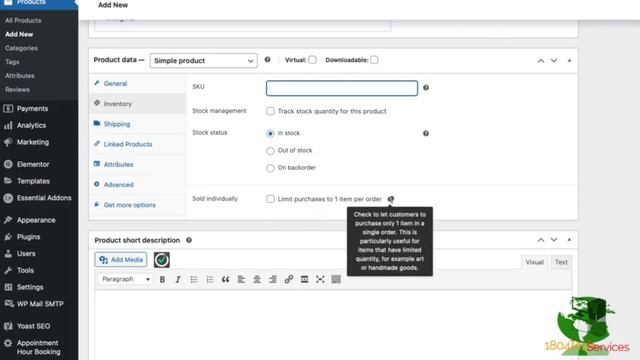Click inside the SKU input field
This screenshot has height=360, width=640.
(x=342, y=88)
